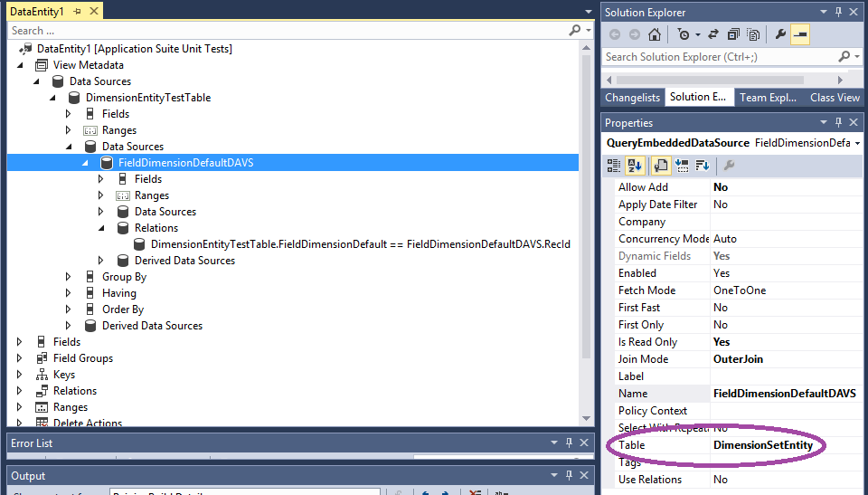Viewport: 868px width, 495px height.
Task: Click the Home icon in Solution Explorer
Action: [x=655, y=34]
